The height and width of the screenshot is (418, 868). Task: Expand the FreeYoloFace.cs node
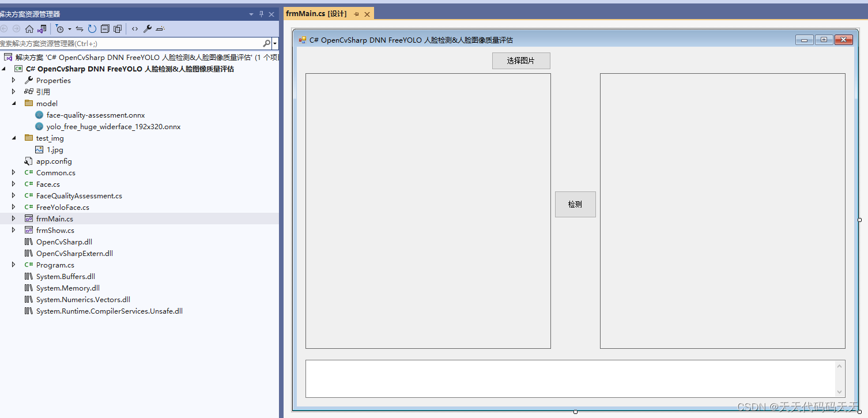point(14,207)
